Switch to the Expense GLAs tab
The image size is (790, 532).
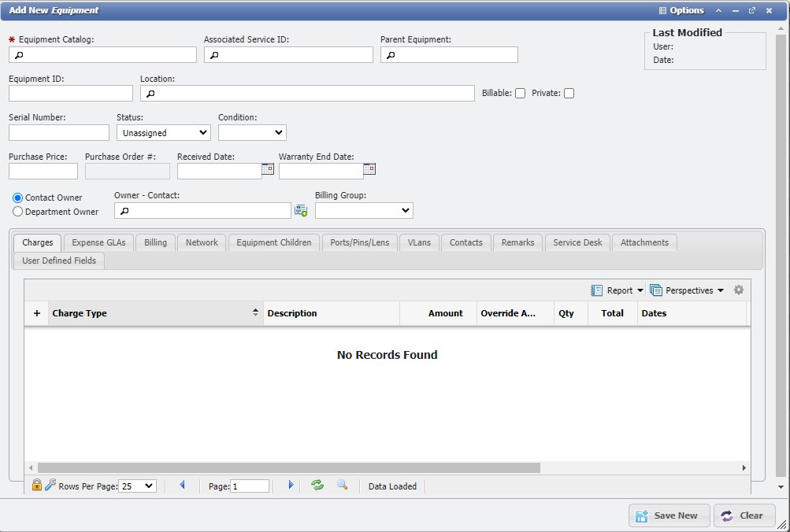98,242
